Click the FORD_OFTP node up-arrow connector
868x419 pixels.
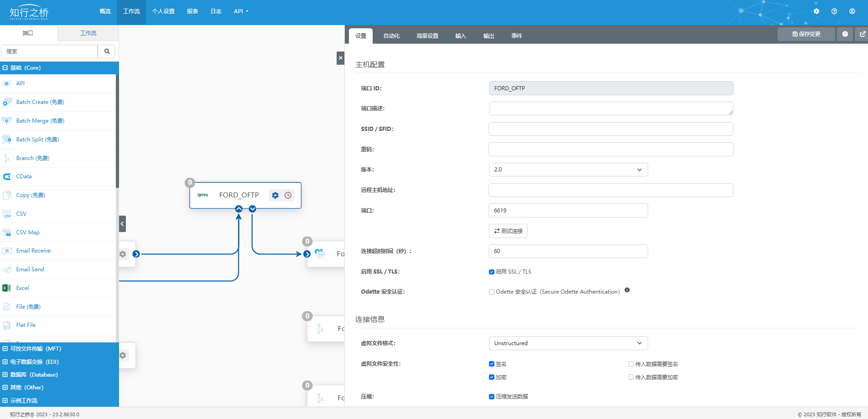239,209
